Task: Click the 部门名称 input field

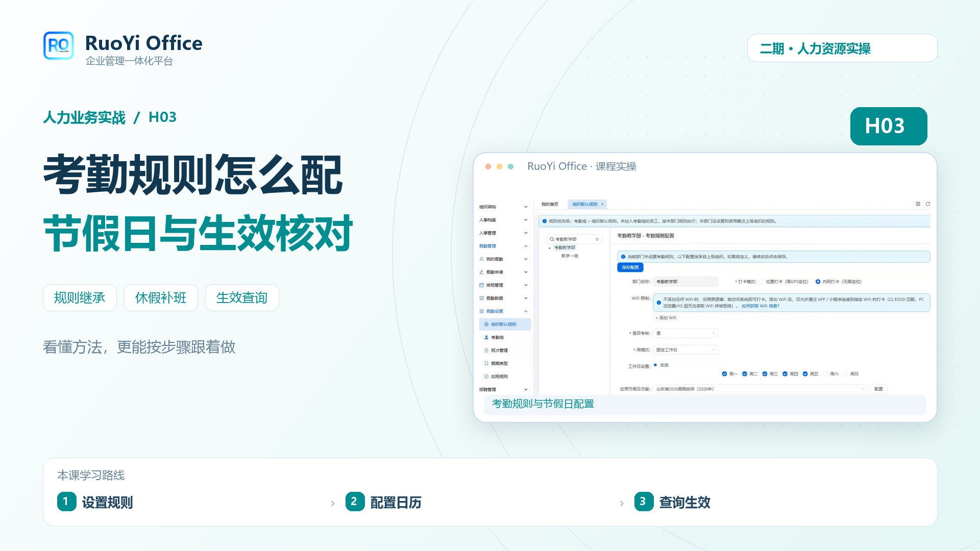Action: point(685,282)
